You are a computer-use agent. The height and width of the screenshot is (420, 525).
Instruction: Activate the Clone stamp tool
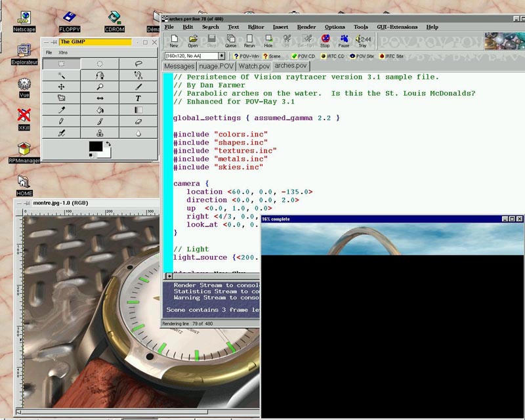pyautogui.click(x=100, y=133)
